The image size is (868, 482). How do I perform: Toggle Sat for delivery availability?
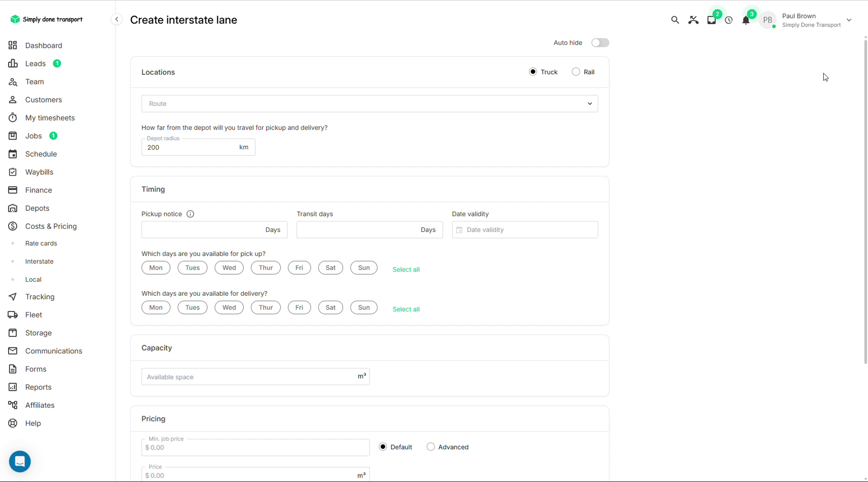tap(331, 307)
